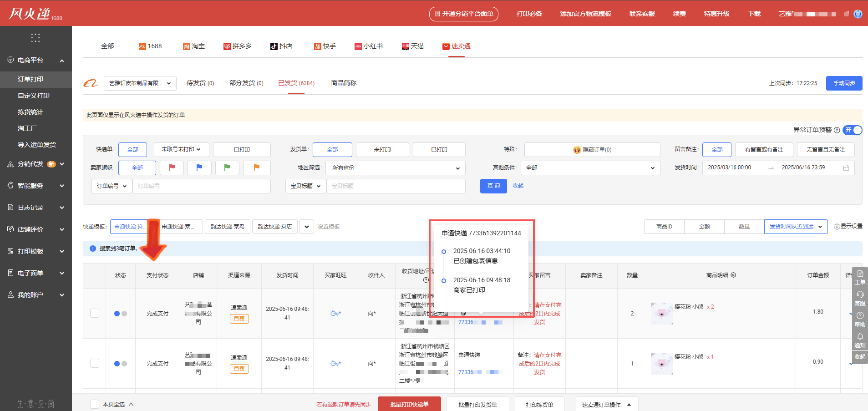The height and width of the screenshot is (411, 868).
Task: Click the 1688 platform tab icon
Action: 142,46
